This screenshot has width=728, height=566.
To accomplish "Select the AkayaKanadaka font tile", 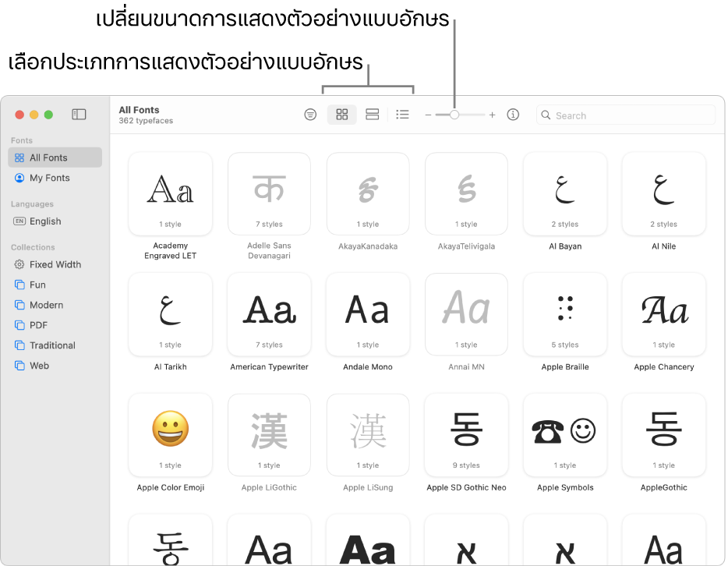I will click(x=368, y=194).
